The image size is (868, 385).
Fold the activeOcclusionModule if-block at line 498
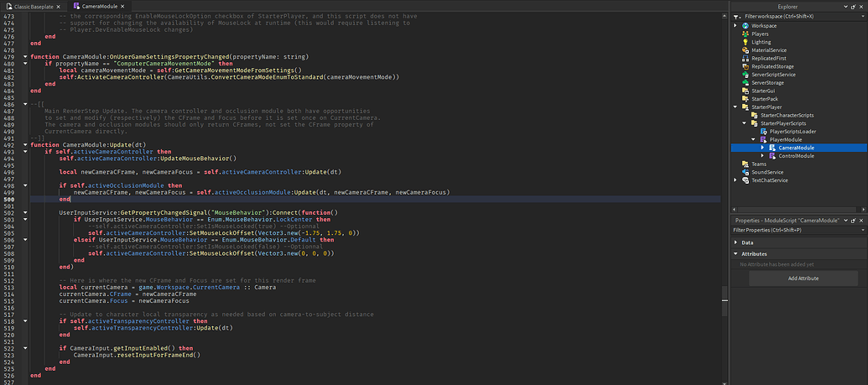[x=25, y=185]
